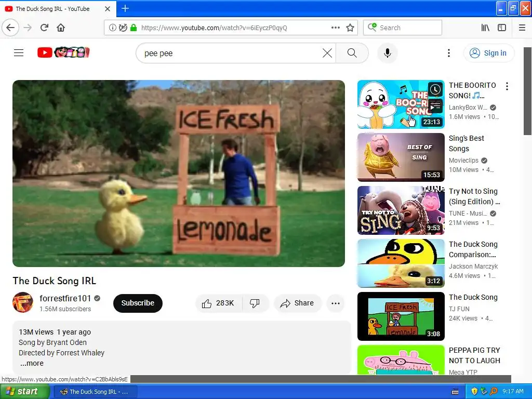
Task: Click the LankyBox channel name
Action: point(468,107)
